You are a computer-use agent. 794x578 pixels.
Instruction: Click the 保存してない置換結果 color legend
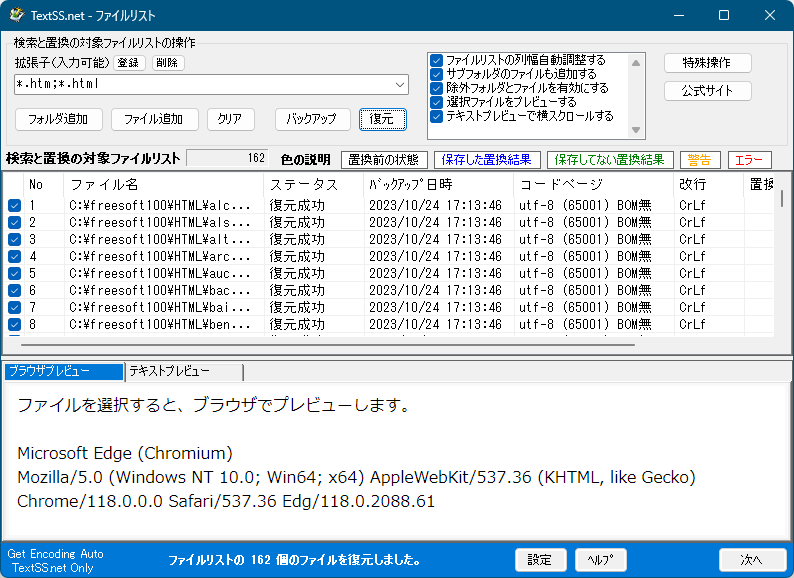610,160
